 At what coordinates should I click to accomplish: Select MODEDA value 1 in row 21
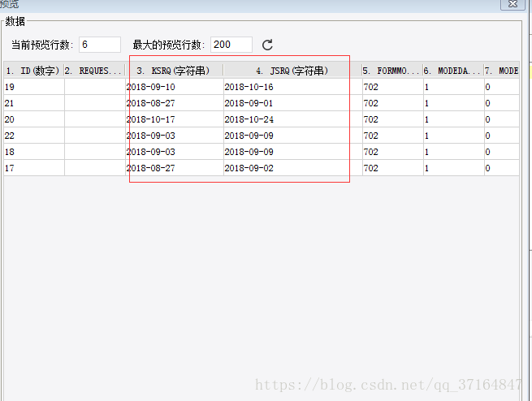454,103
